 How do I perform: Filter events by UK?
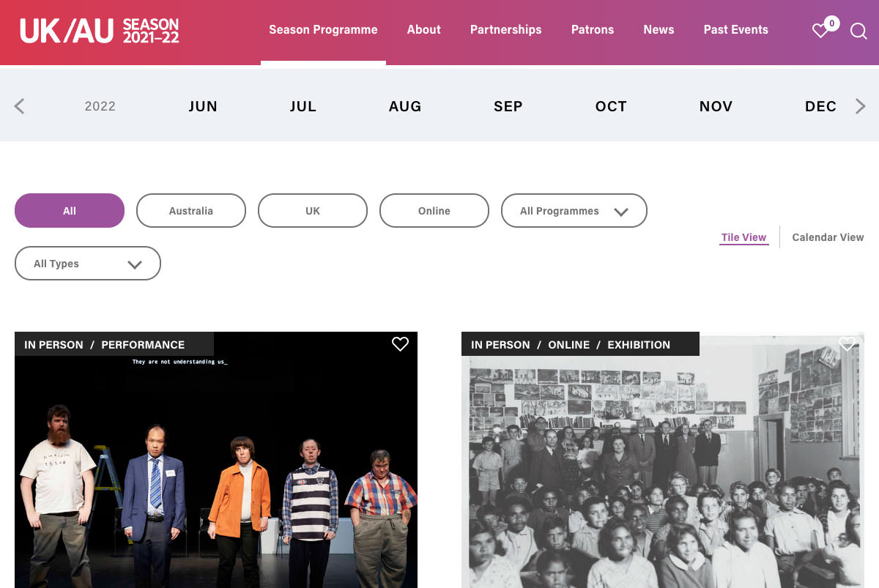pyautogui.click(x=313, y=211)
